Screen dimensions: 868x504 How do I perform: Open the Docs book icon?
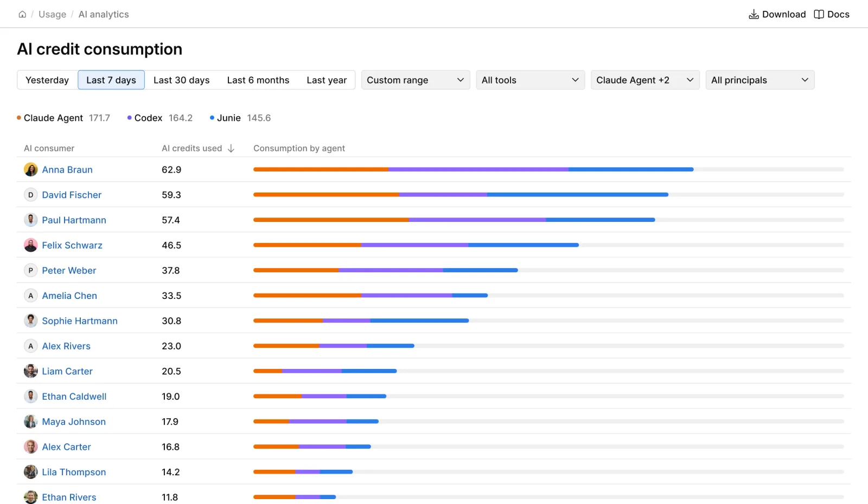pyautogui.click(x=819, y=15)
